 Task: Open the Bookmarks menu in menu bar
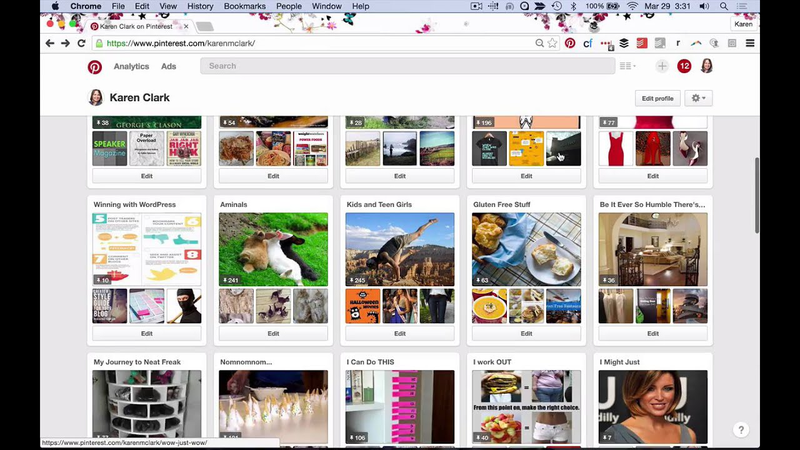click(x=245, y=6)
